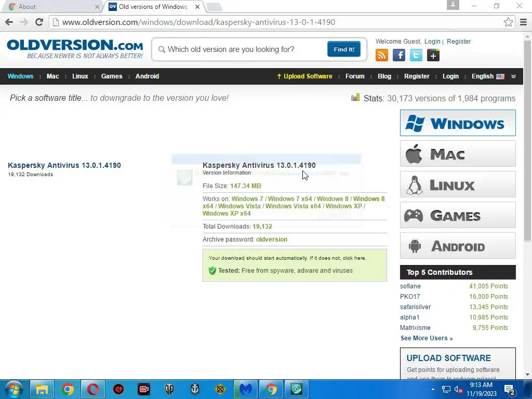
Task: Show hidden system tray icons
Action: click(x=433, y=389)
